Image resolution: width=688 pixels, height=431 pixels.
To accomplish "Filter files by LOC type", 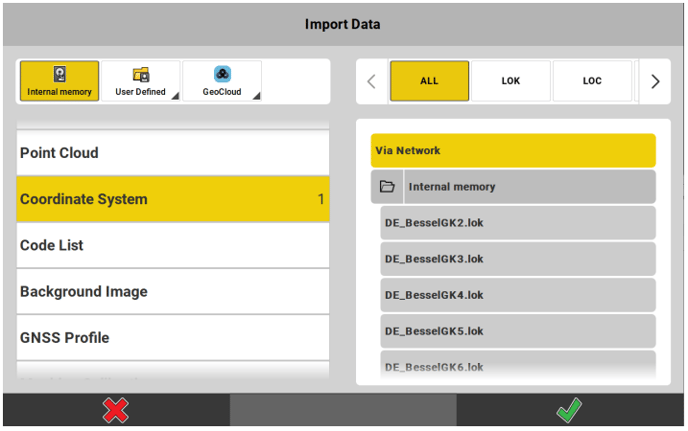I will (x=592, y=81).
